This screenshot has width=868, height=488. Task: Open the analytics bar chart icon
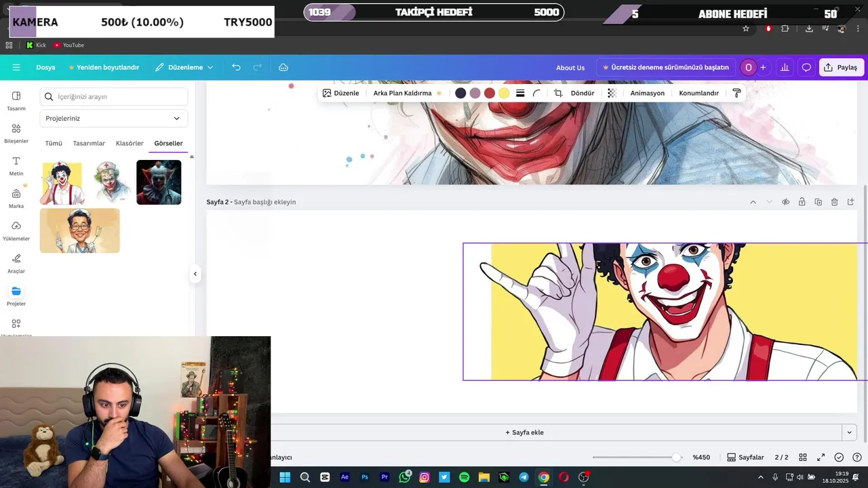pos(785,67)
